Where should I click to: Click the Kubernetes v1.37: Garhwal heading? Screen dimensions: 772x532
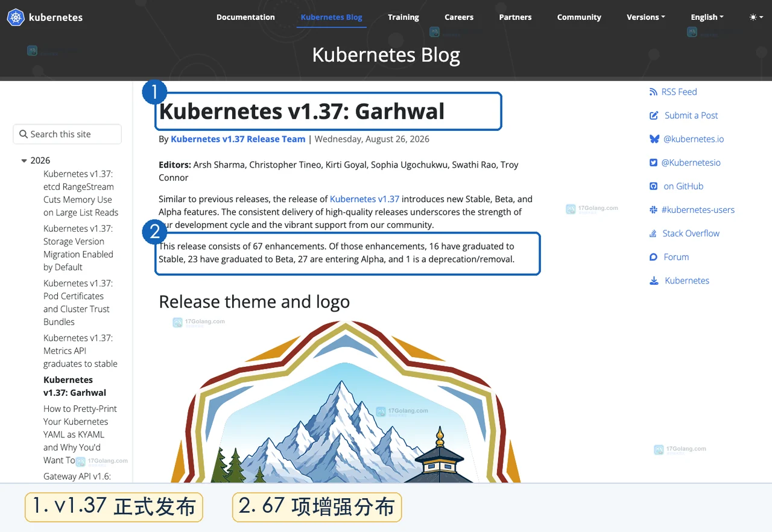302,112
